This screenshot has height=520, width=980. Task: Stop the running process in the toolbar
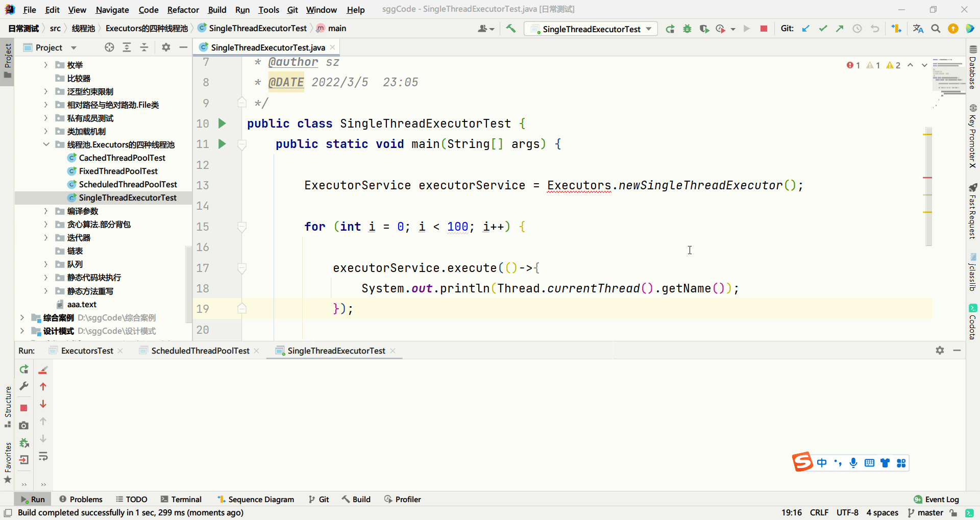click(764, 29)
